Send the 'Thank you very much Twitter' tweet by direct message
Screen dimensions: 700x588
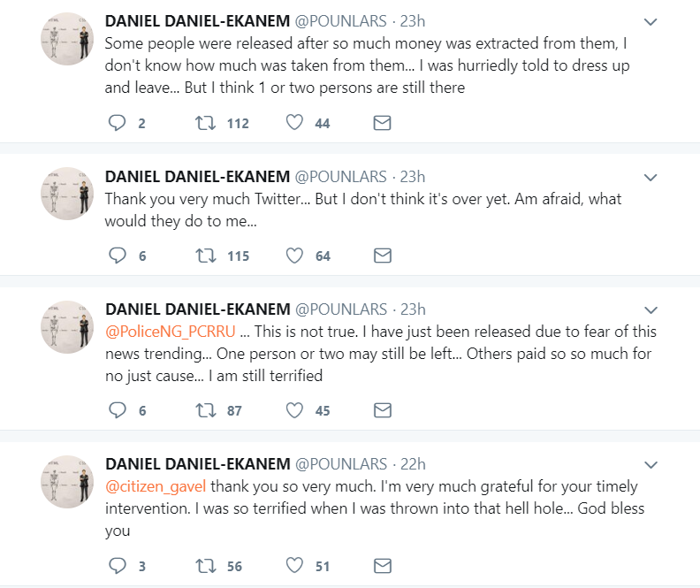coord(382,256)
